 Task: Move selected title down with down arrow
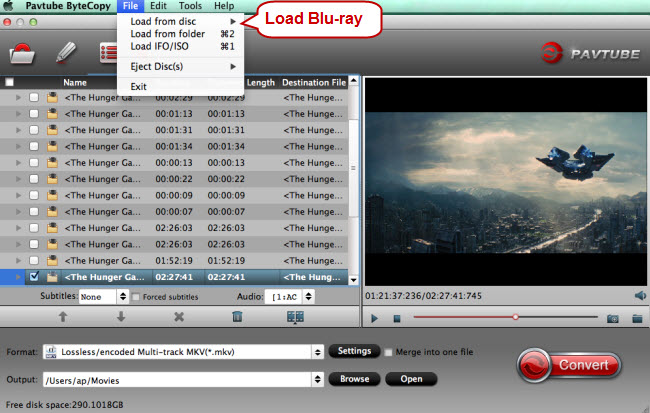pos(121,317)
